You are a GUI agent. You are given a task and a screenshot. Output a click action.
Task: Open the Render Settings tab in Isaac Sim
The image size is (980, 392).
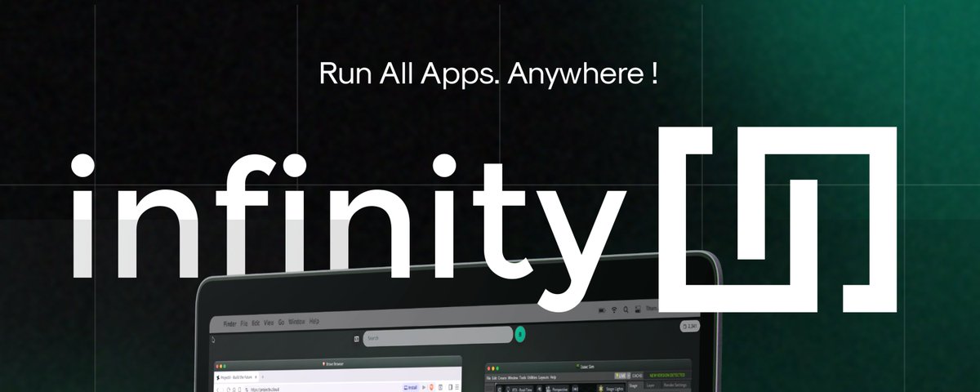click(675, 385)
